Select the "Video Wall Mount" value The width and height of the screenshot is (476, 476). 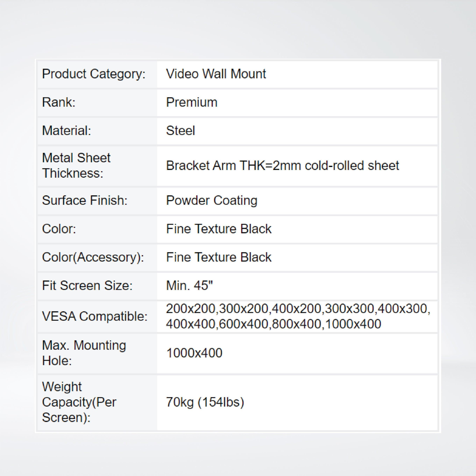[x=216, y=74]
